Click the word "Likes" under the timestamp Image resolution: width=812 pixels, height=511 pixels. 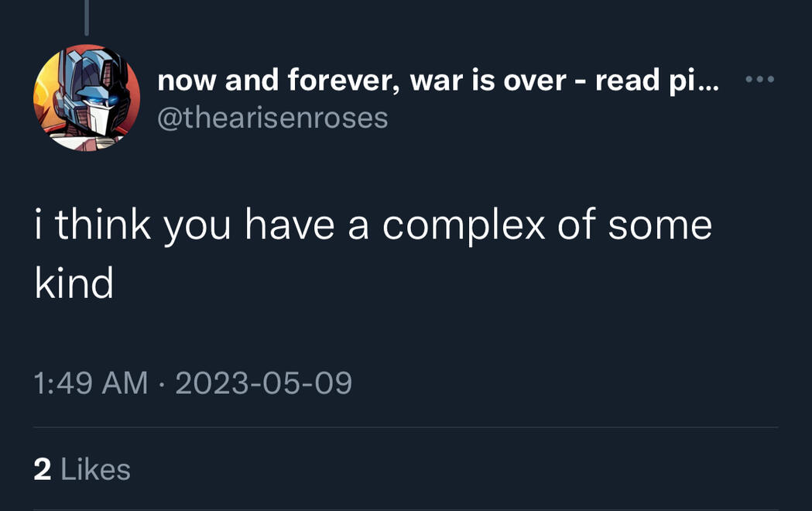pos(95,469)
